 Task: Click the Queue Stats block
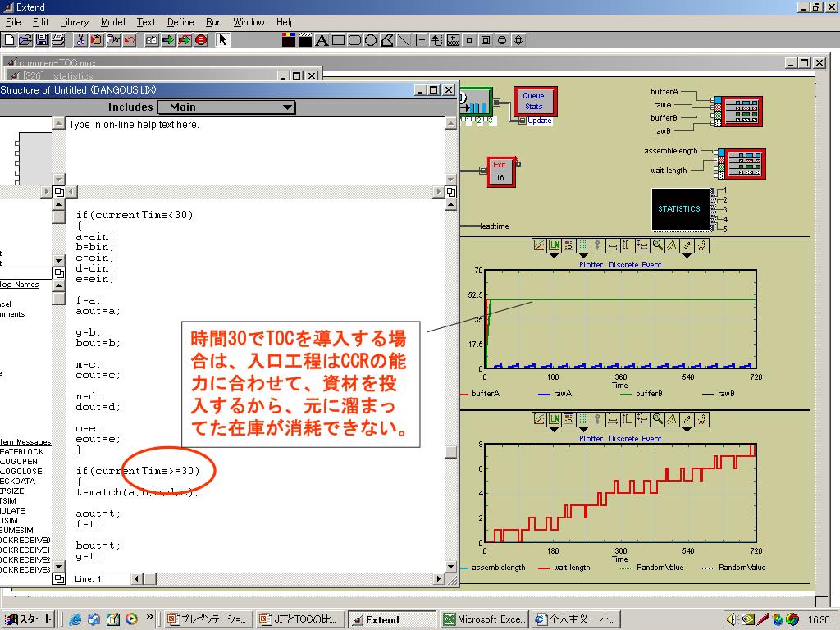click(534, 101)
